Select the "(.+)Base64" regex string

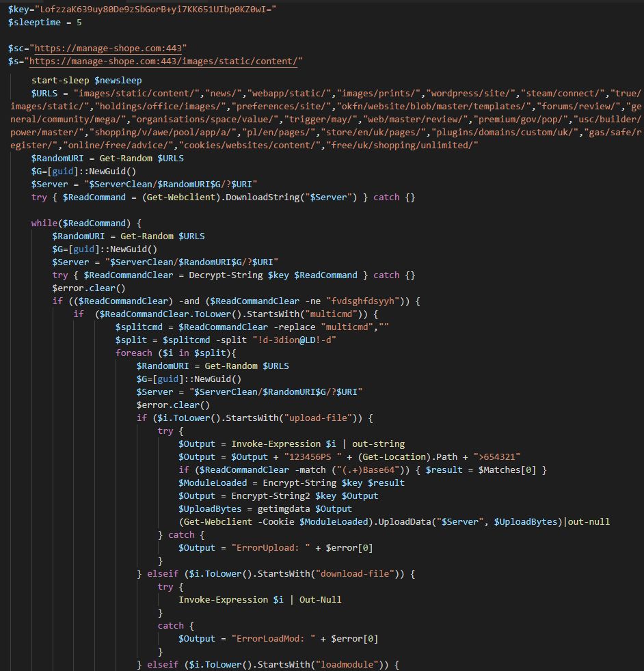coord(371,470)
